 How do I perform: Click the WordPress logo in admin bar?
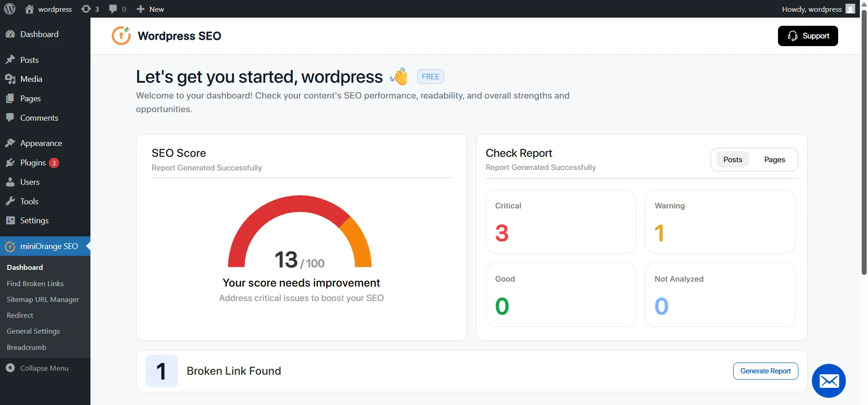click(x=9, y=9)
